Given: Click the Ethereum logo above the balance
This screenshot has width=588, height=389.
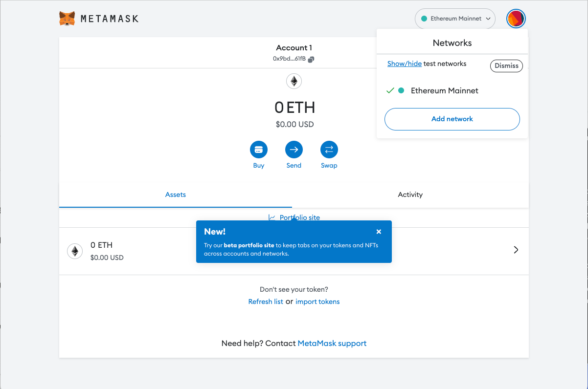Looking at the screenshot, I should [x=294, y=81].
